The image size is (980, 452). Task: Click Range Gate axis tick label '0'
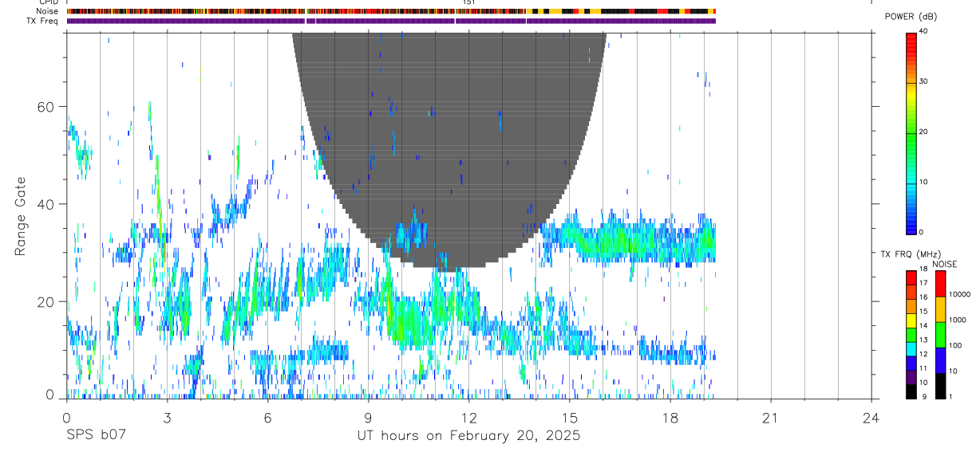pyautogui.click(x=49, y=395)
